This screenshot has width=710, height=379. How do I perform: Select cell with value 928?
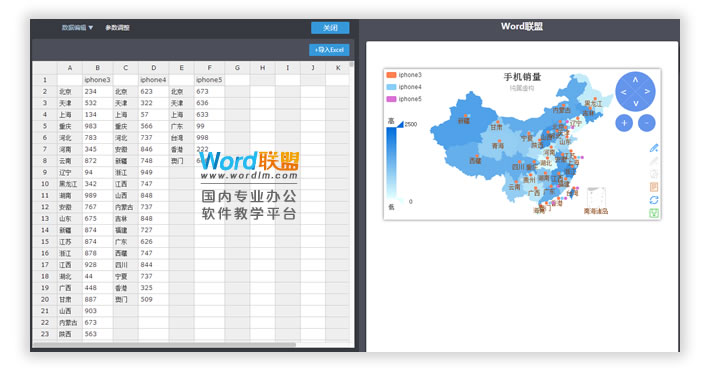[x=97, y=265]
